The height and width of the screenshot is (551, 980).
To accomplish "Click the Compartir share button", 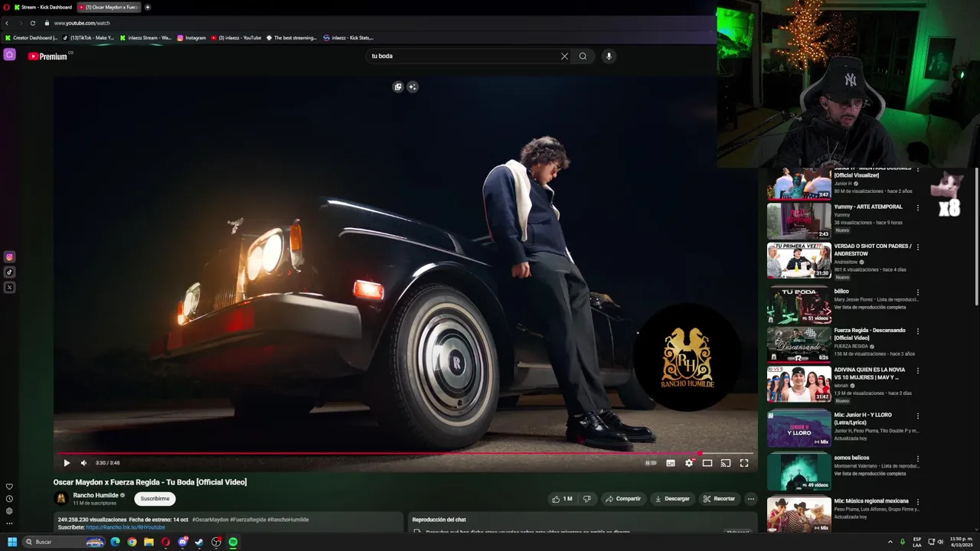I will click(x=622, y=499).
